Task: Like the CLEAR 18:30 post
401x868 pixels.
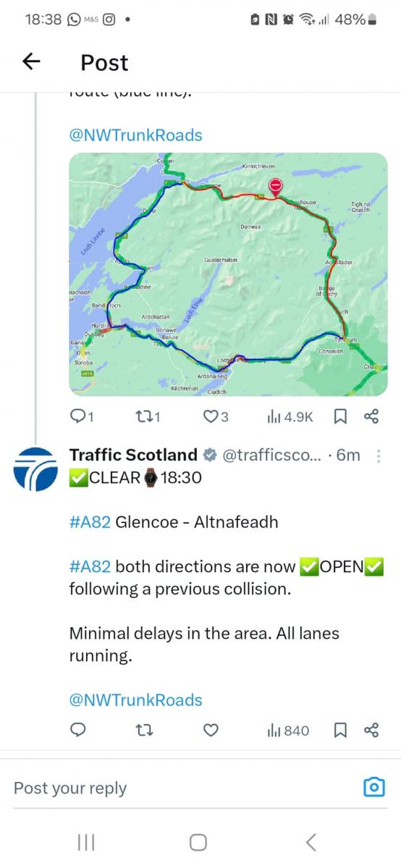Action: (x=210, y=731)
